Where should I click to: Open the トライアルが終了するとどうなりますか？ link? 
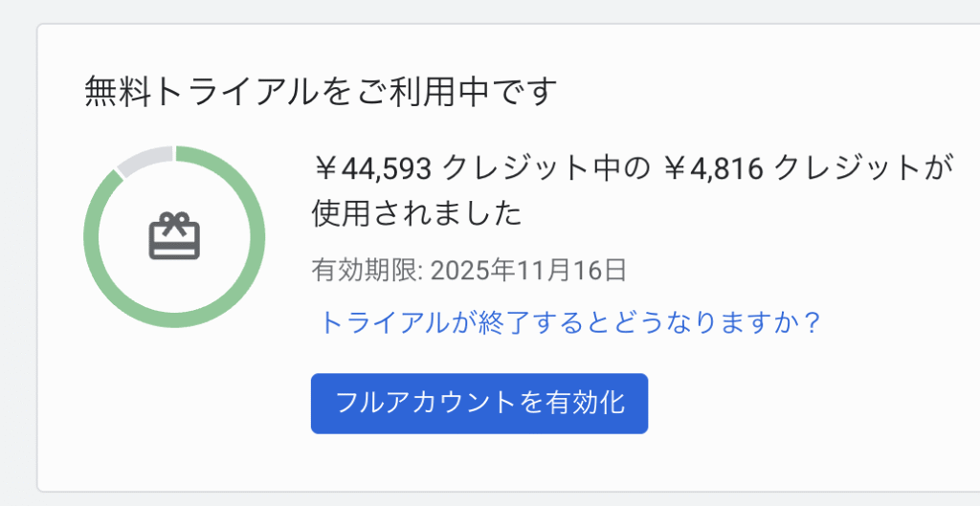click(x=570, y=321)
